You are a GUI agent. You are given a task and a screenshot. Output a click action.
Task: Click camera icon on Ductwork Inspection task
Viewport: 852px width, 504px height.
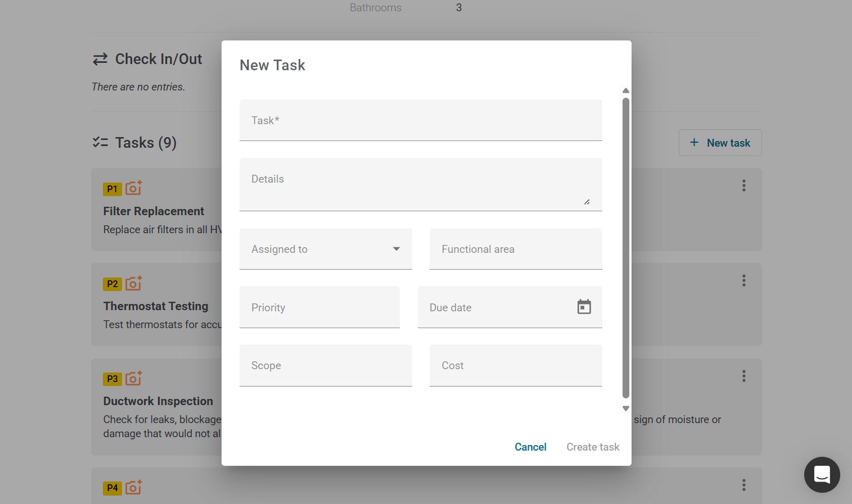coord(133,378)
